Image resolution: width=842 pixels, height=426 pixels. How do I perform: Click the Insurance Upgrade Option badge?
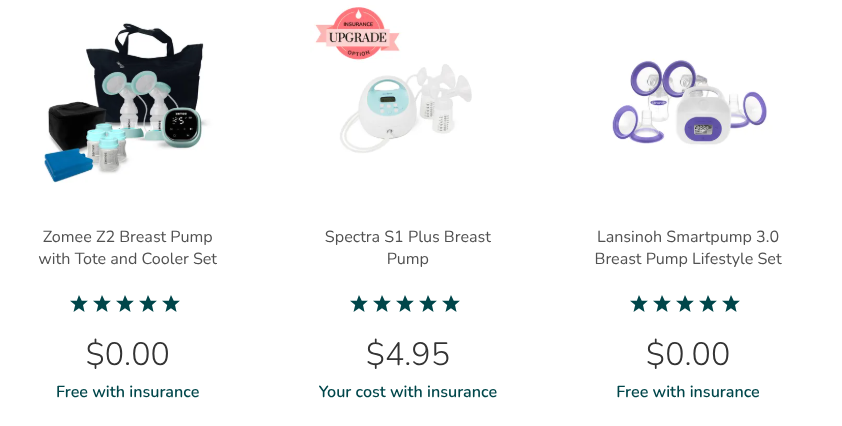pos(358,33)
